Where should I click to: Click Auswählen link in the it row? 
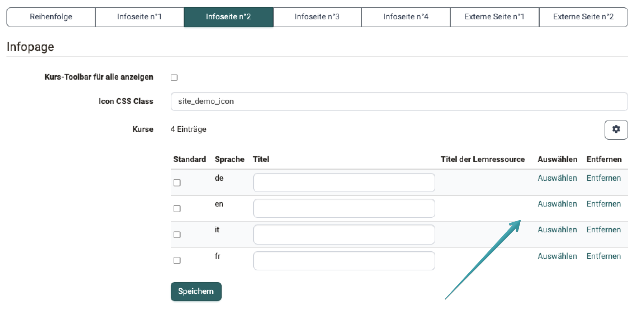(557, 230)
